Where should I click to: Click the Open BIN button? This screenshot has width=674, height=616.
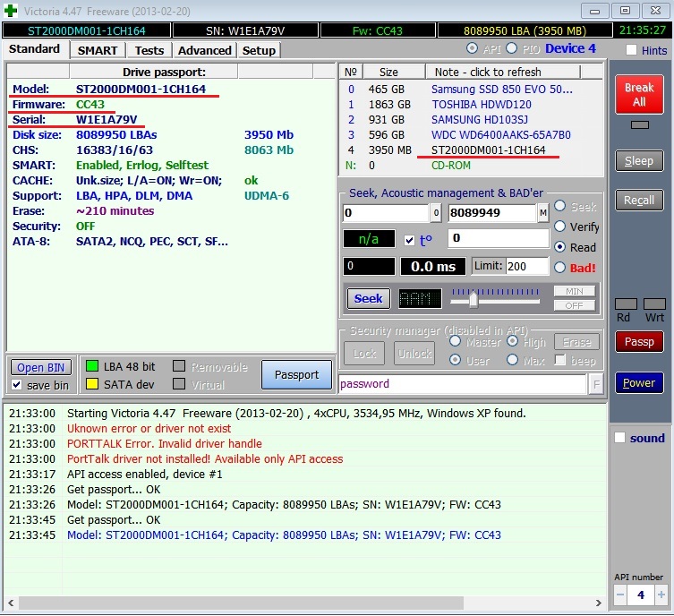(41, 367)
